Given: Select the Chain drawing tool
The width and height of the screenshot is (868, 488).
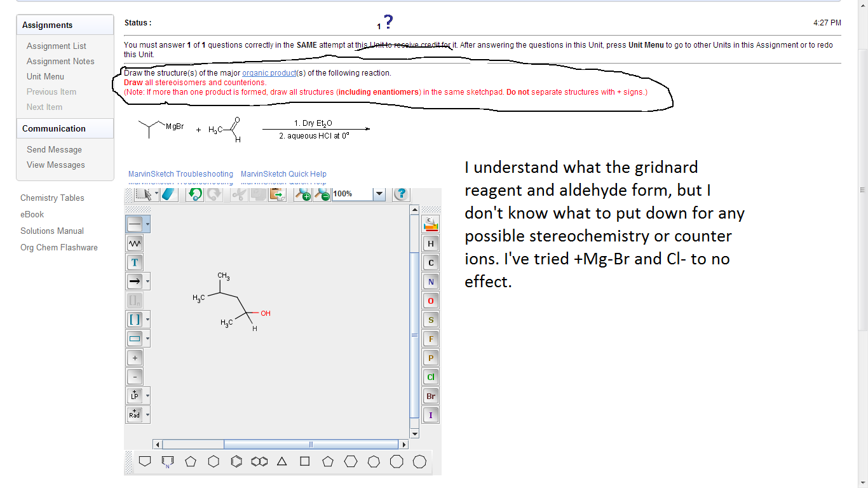Looking at the screenshot, I should (135, 243).
